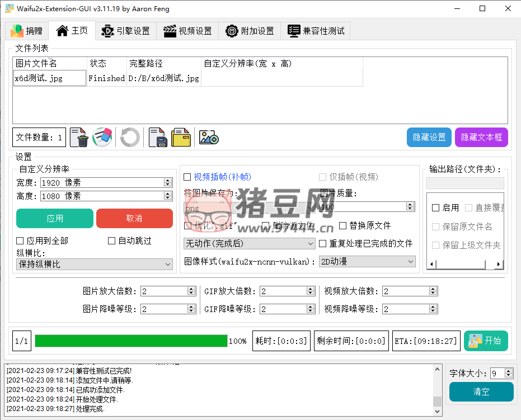The height and width of the screenshot is (420, 521).
Task: Open the 2D动漫 image style dropdown
Action: [367, 261]
